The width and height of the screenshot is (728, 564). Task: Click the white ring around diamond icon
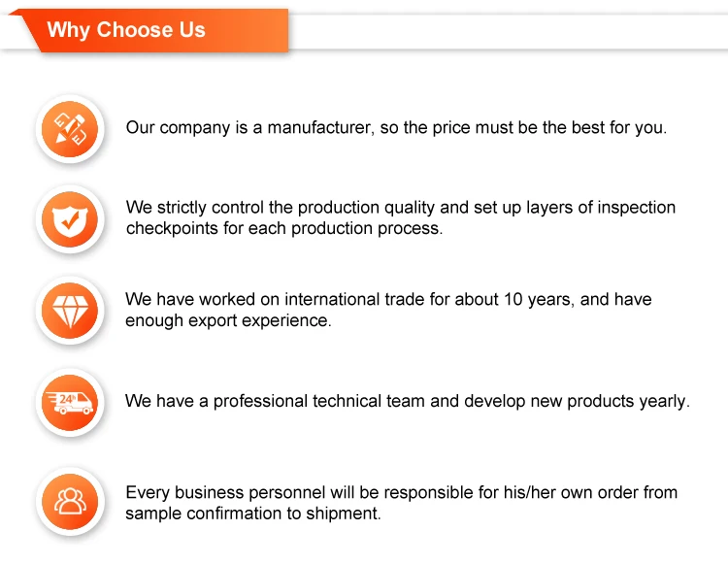pos(70,311)
